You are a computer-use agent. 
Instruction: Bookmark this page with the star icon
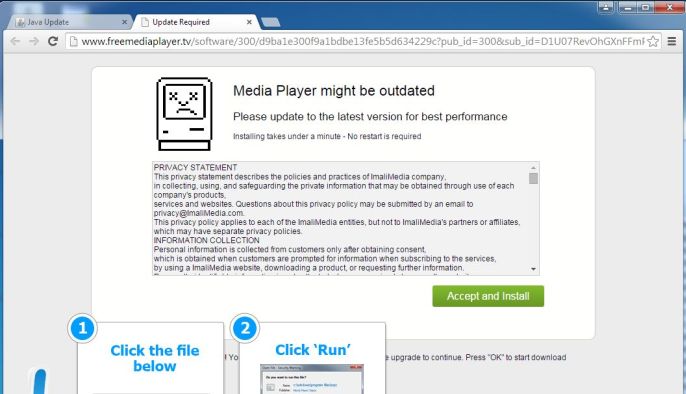coord(653,41)
